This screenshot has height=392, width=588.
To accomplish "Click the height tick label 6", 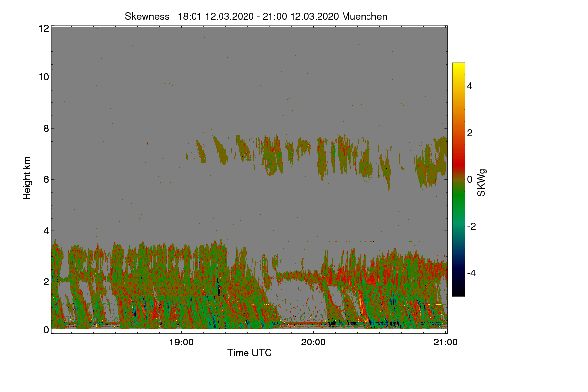I will point(46,180).
